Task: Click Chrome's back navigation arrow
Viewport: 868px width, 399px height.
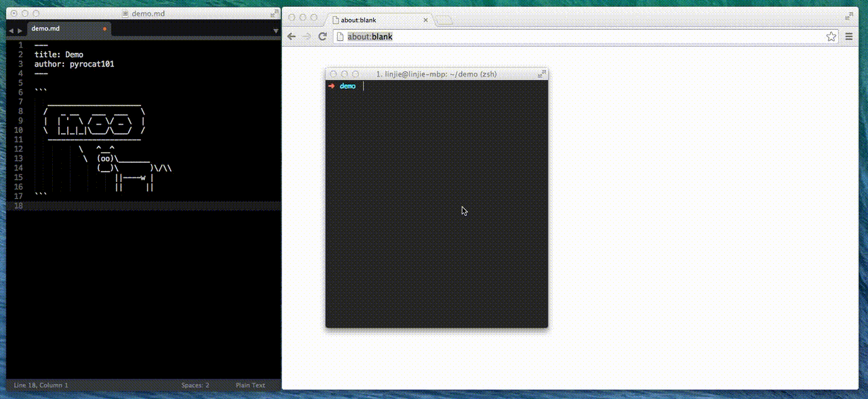Action: click(292, 37)
